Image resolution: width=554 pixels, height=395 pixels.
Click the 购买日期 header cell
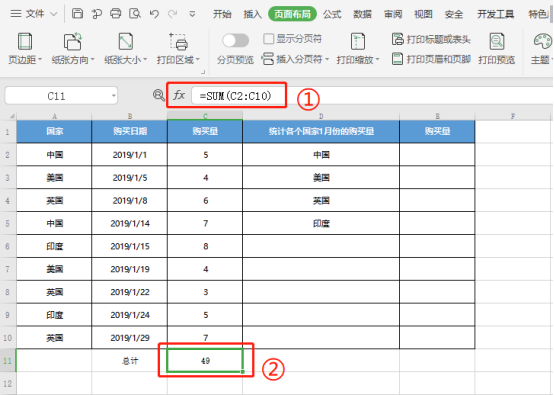[130, 131]
